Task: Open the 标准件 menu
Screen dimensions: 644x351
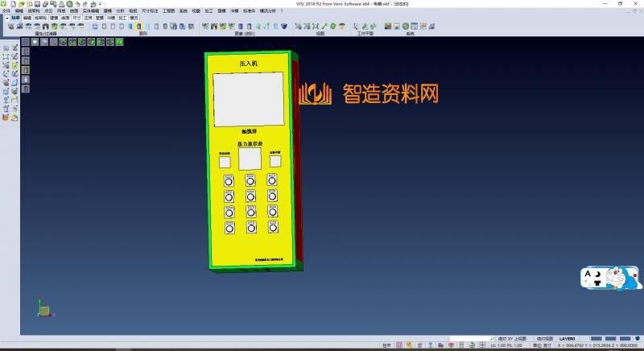Action: click(250, 11)
